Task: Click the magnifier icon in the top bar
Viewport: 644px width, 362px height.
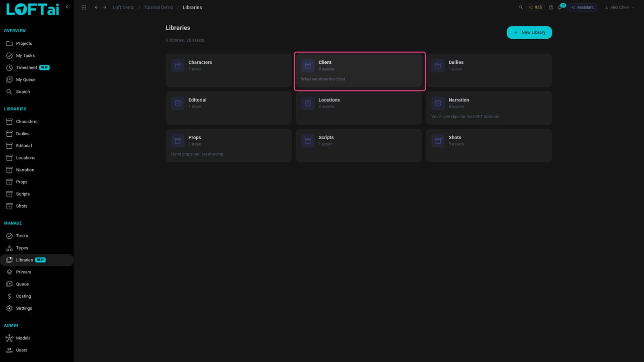Action: point(521,8)
